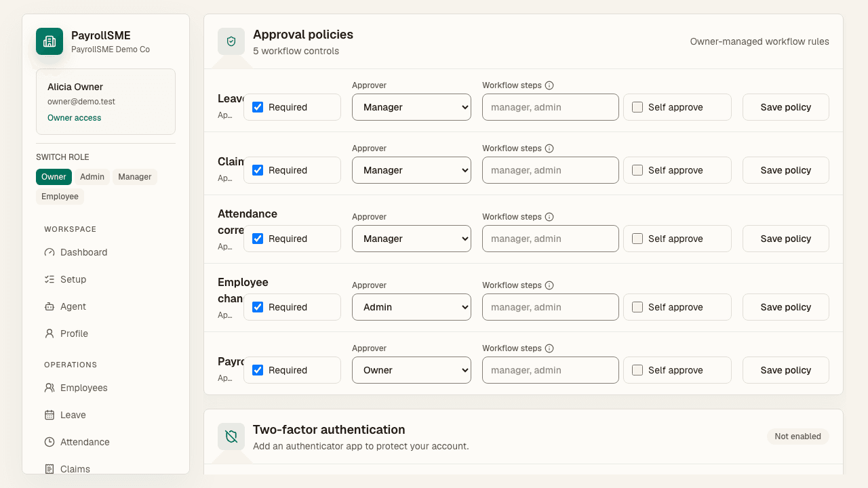Save policy for the Employee change row
Screen dimensions: 868x488
[x=786, y=307]
